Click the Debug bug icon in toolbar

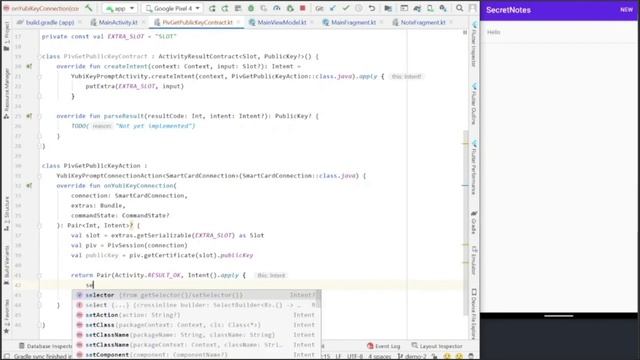[x=251, y=8]
